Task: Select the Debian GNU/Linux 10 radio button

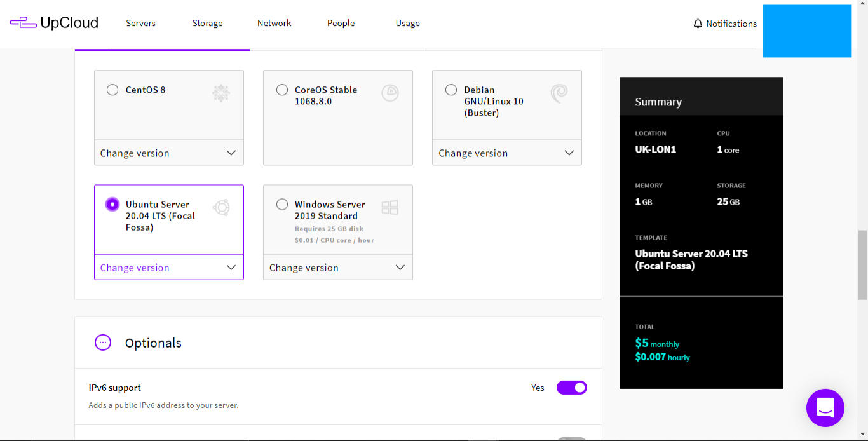Action: 451,90
